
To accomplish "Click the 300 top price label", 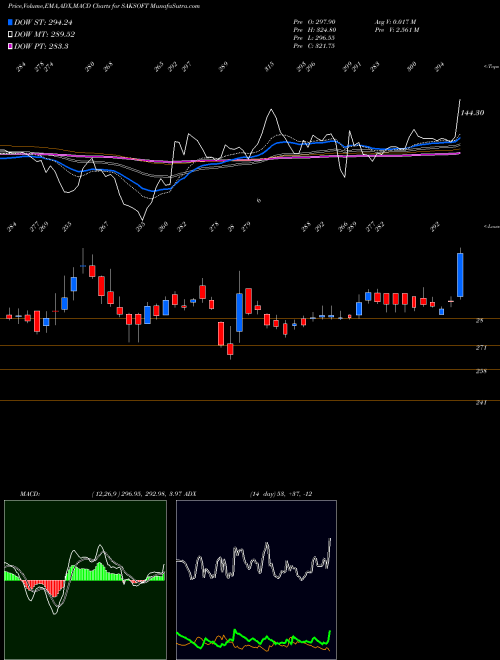I will 412,65.
